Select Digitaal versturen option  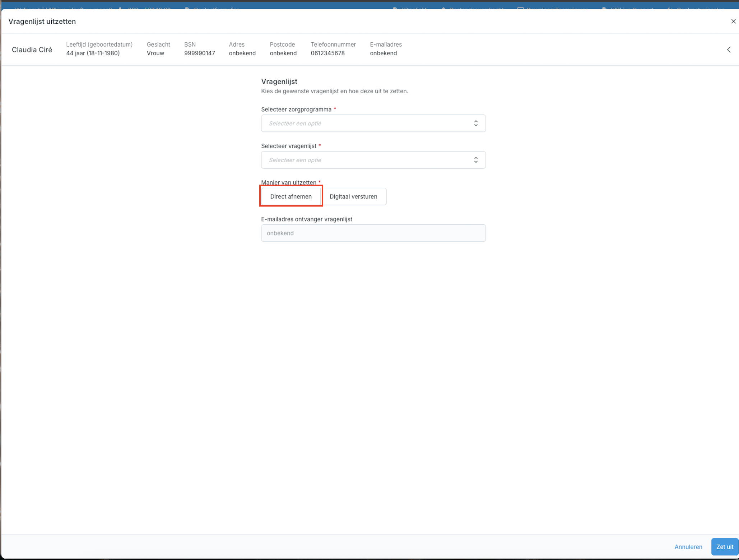353,196
